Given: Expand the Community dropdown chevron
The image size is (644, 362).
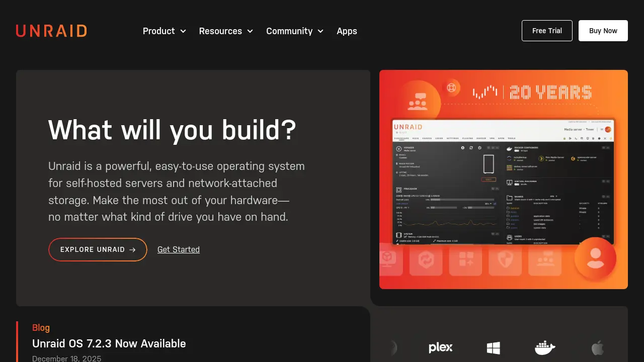Looking at the screenshot, I should (320, 31).
